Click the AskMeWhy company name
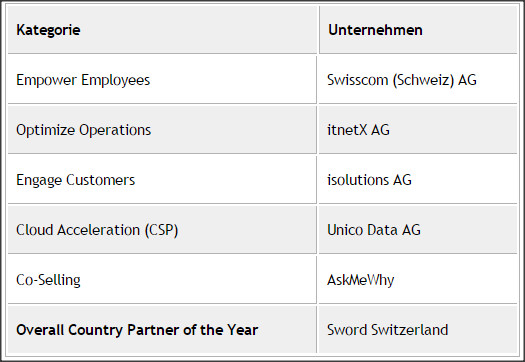This screenshot has width=525, height=362. click(x=361, y=280)
